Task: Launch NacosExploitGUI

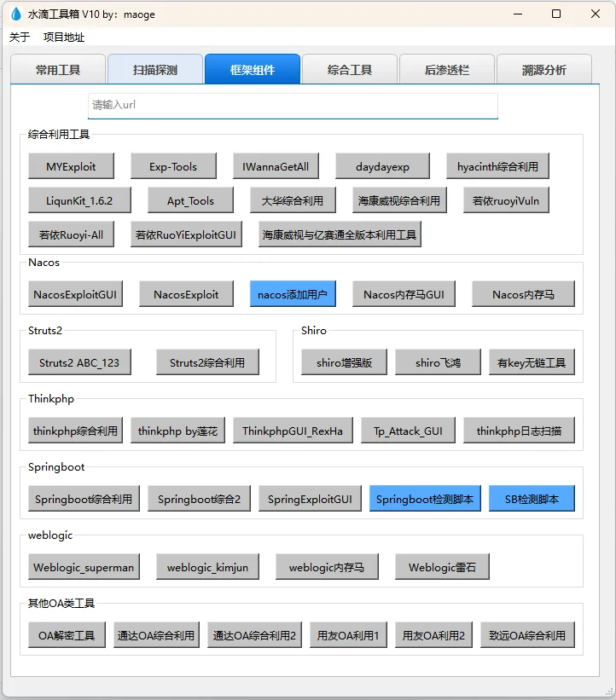Action: (75, 294)
